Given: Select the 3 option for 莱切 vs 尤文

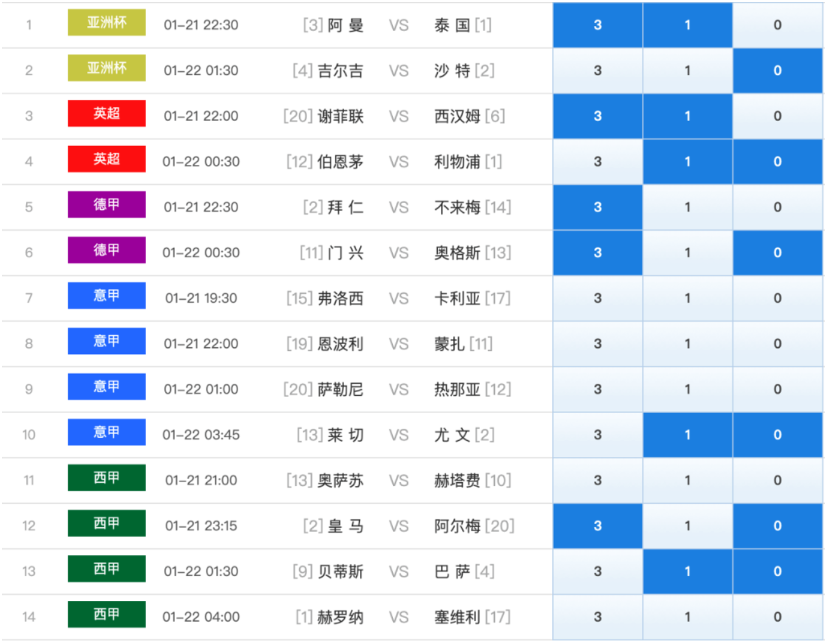Looking at the screenshot, I should point(598,435).
